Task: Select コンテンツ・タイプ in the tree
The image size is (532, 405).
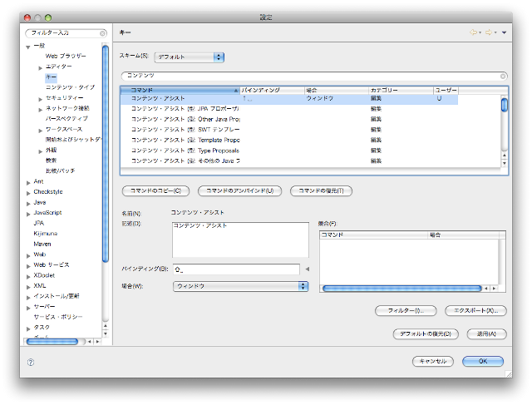Action: coord(70,86)
